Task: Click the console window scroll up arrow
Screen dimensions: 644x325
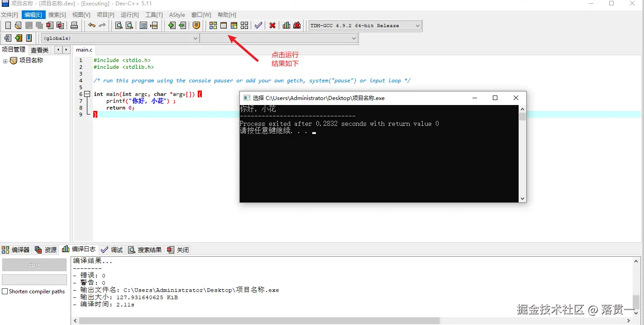Action: 523,109
